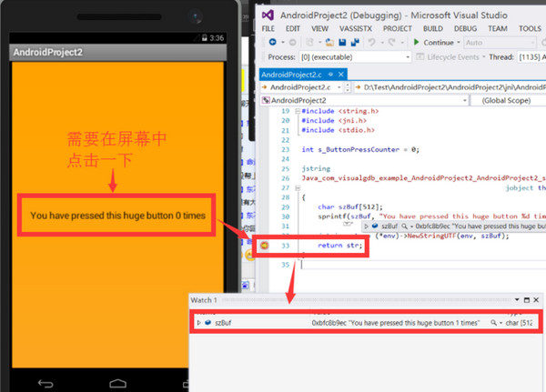Open the BUILD menu
Image resolution: width=546 pixels, height=392 pixels.
[x=433, y=28]
